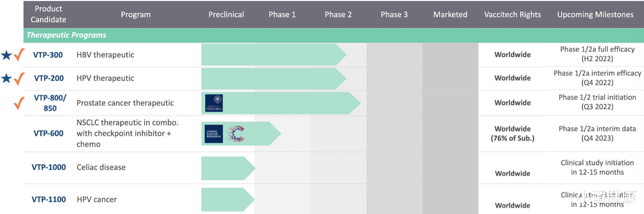Click the VTP-1000 candidate label
644x214 pixels.
pos(49,167)
